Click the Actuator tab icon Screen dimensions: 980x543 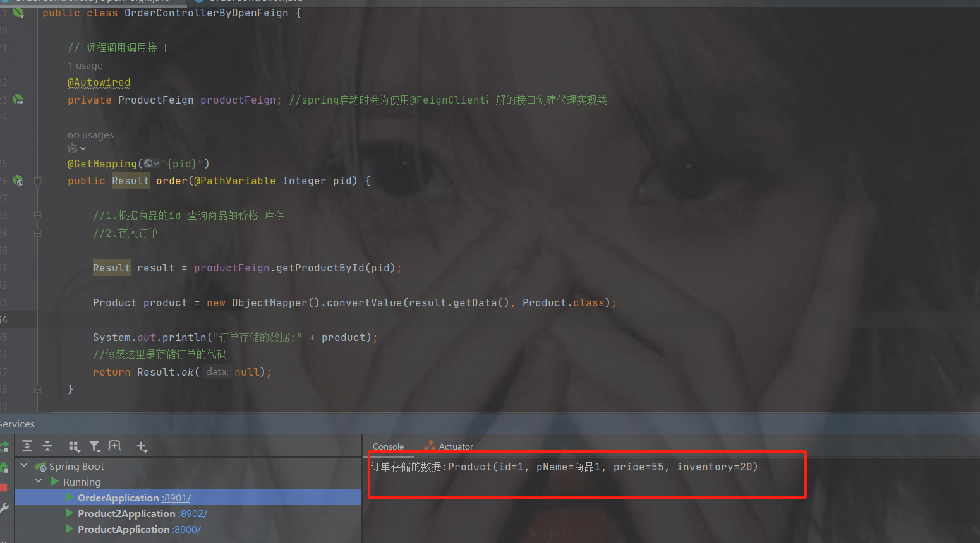coord(430,446)
